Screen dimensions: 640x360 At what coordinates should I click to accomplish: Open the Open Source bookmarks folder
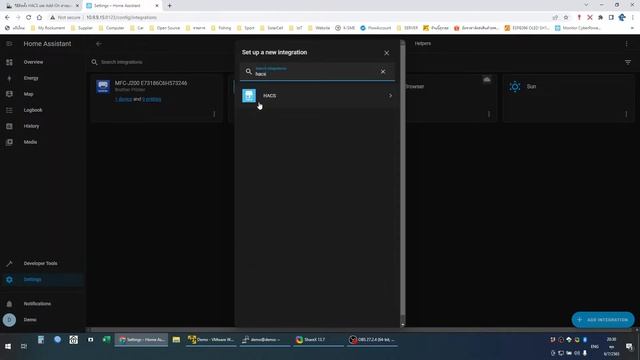(164, 28)
